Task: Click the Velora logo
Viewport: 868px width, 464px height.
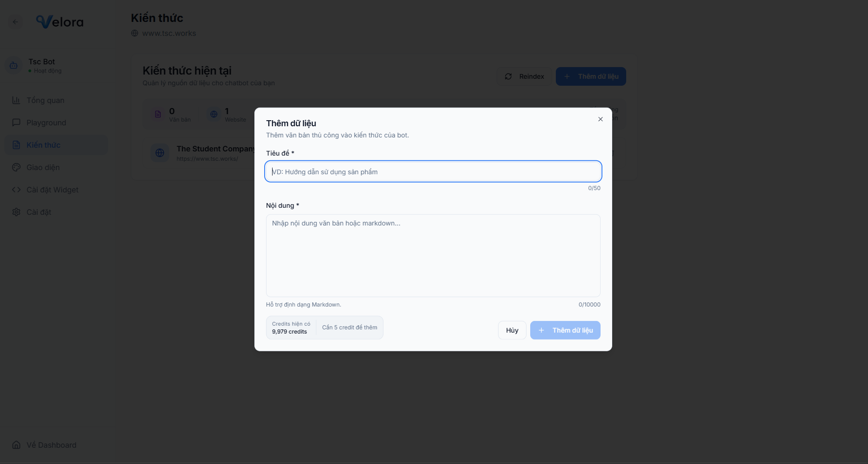Action: coord(60,22)
